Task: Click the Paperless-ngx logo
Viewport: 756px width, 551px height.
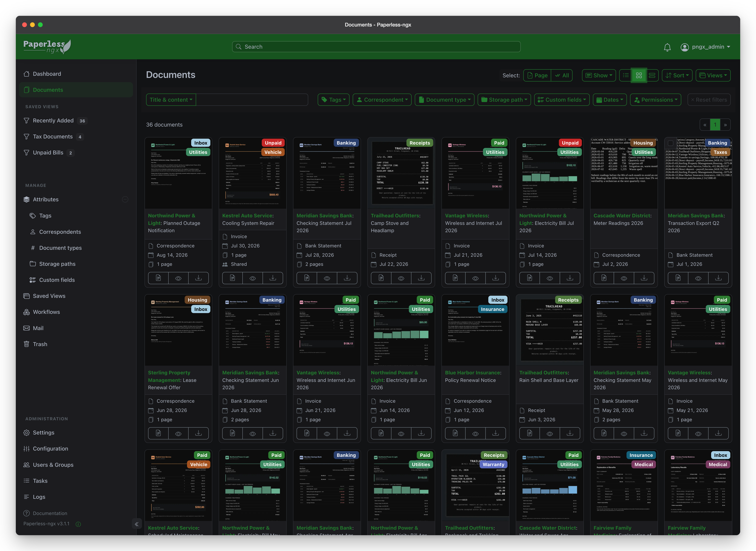Action: coord(47,47)
